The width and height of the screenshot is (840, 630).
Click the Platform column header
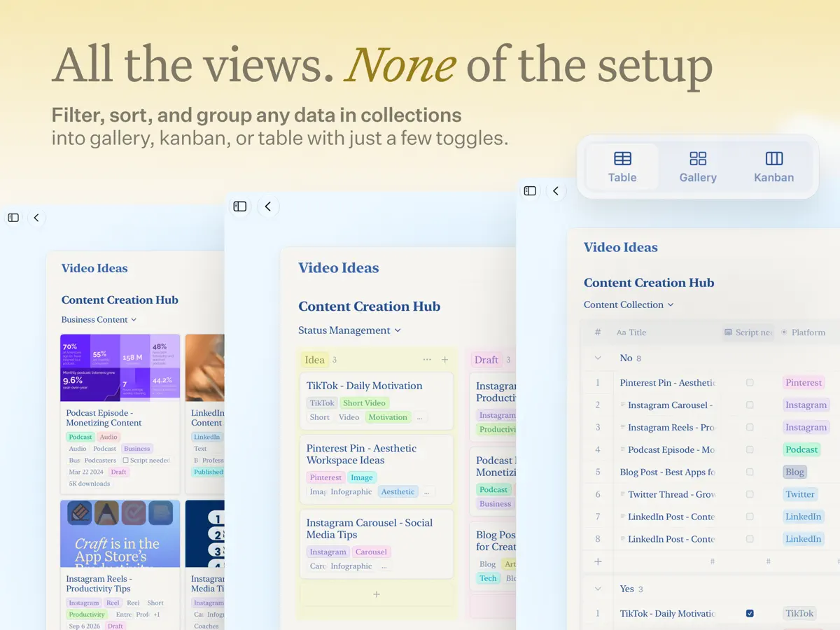point(804,332)
